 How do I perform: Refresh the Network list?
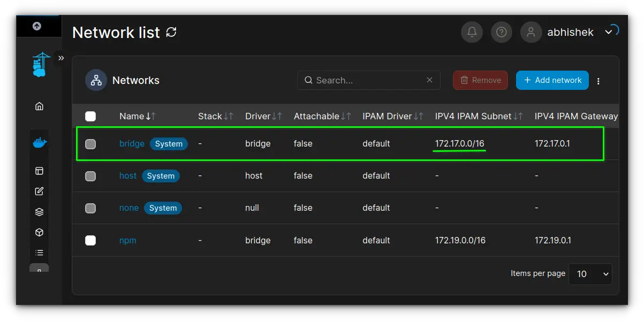171,32
